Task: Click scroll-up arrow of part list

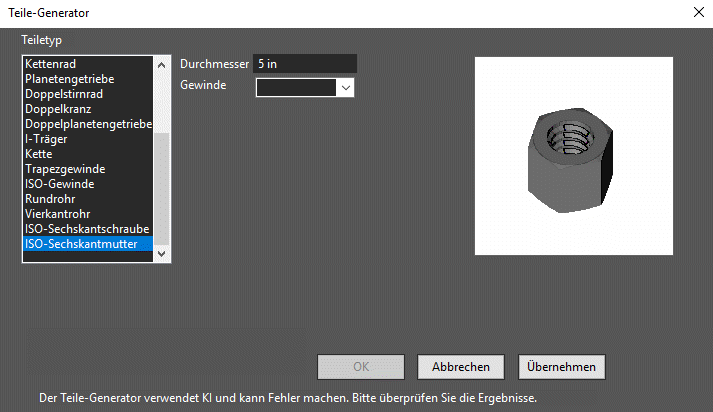Action: click(x=161, y=65)
